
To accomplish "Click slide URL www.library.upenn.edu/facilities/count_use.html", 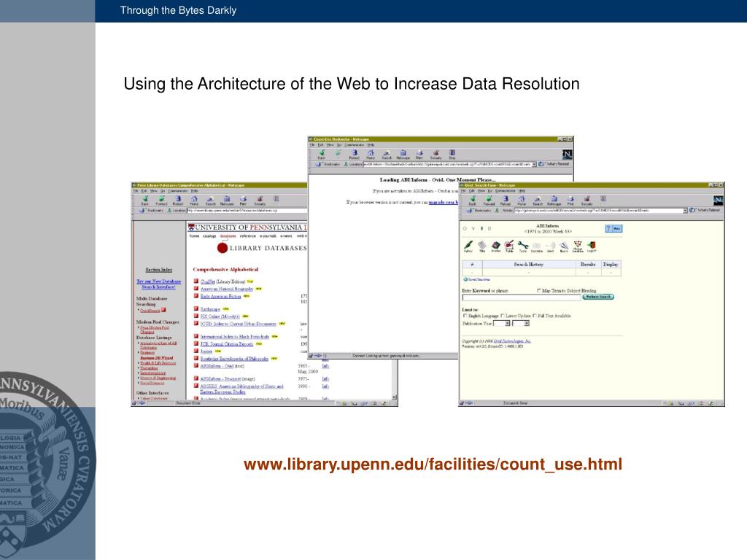I will tap(433, 464).
